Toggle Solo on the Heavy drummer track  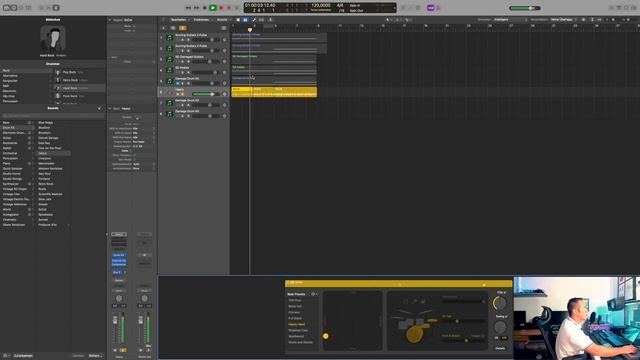pos(183,94)
